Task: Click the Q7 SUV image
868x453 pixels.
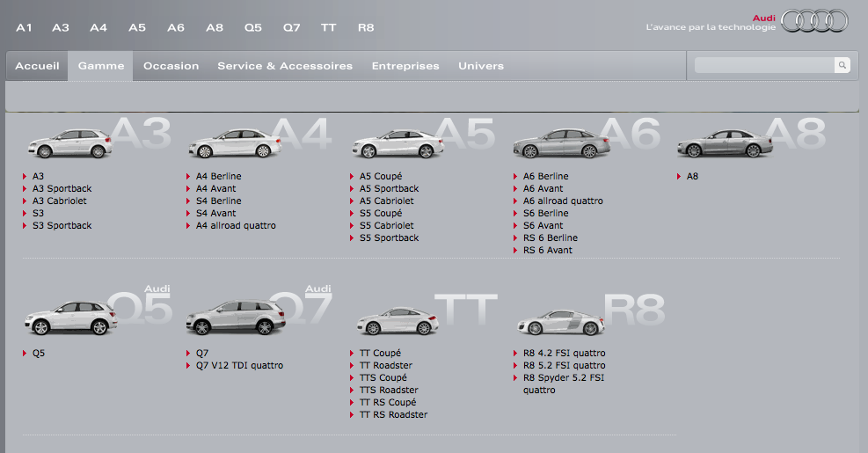Action: 236,318
